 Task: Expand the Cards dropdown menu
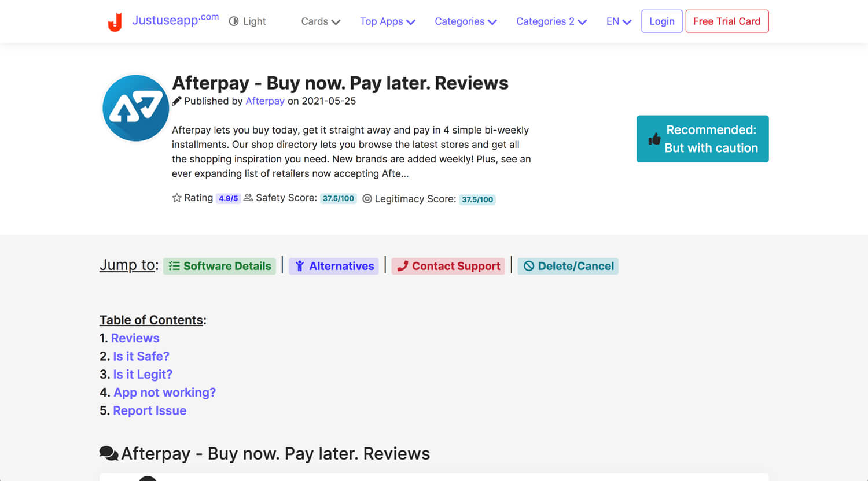pos(321,21)
